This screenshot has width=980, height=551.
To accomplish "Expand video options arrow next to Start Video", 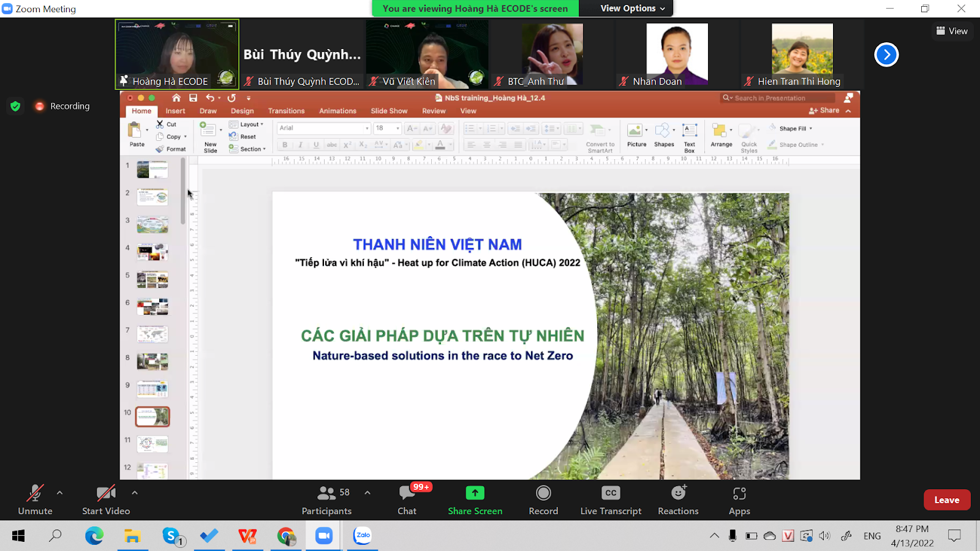I will tap(135, 492).
